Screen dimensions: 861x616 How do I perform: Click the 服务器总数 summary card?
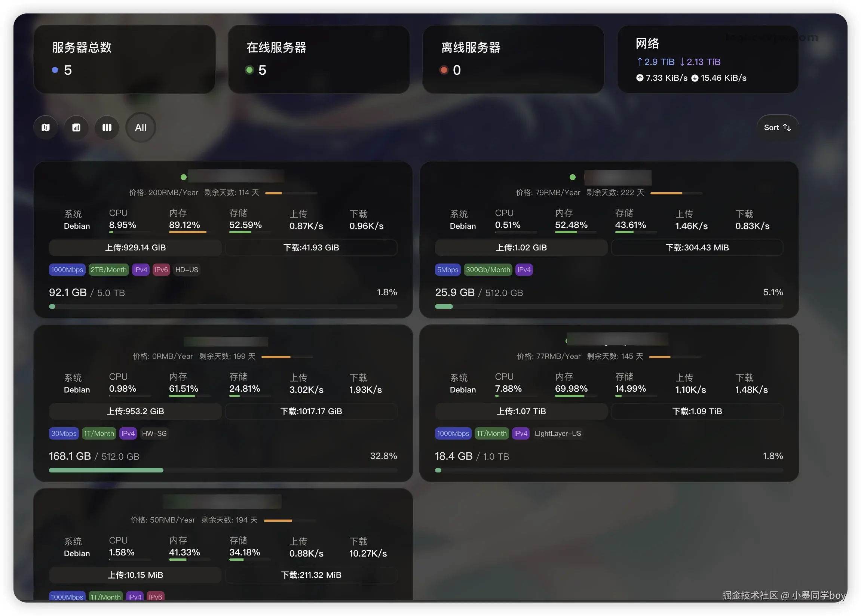(x=125, y=59)
